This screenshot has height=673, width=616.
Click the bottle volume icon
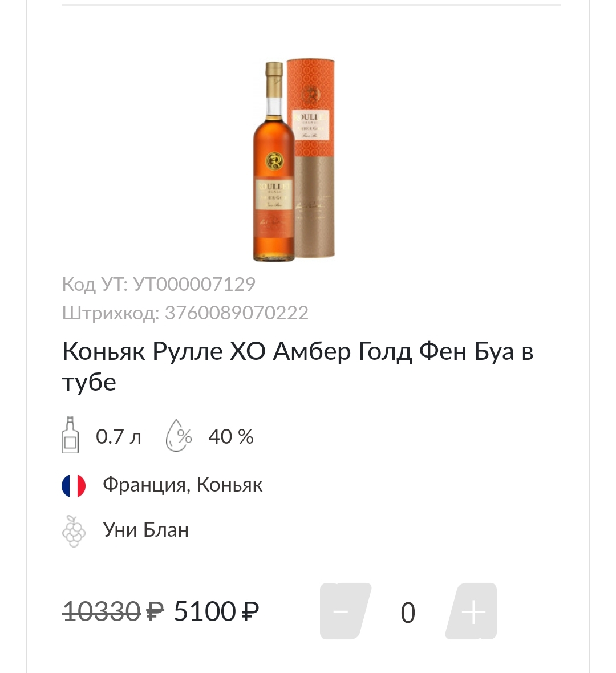(x=70, y=435)
